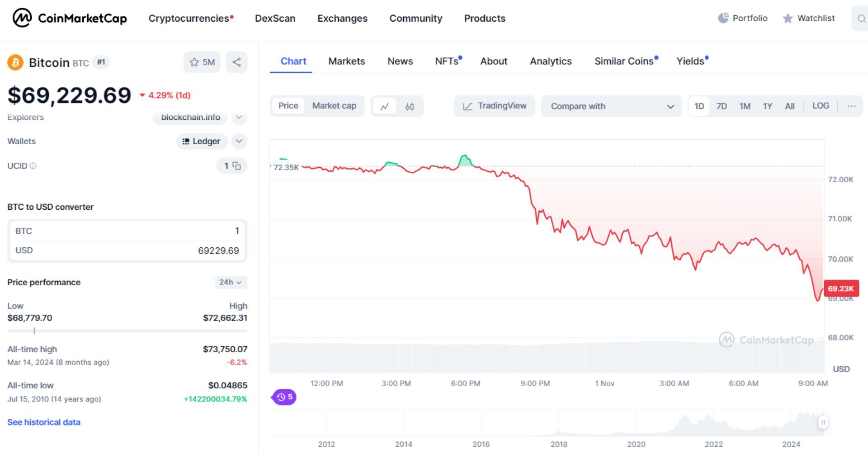This screenshot has width=868, height=463.
Task: Open the Exchanges menu item
Action: click(x=342, y=19)
